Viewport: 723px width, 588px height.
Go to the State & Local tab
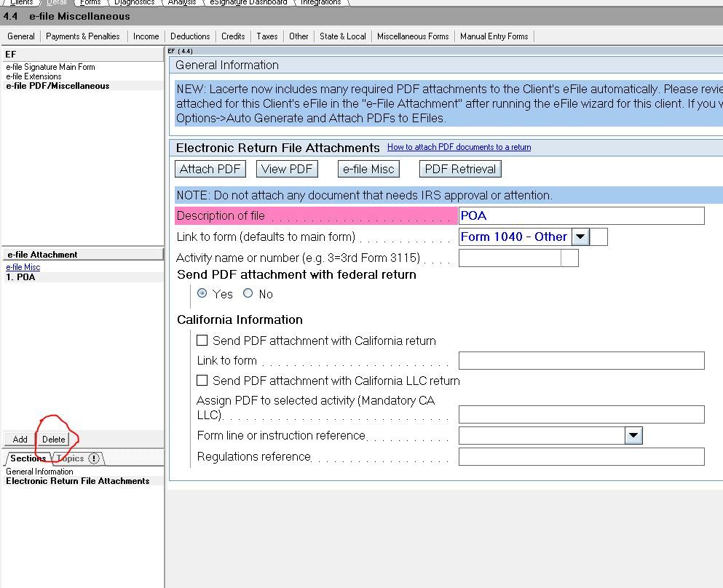[x=342, y=36]
